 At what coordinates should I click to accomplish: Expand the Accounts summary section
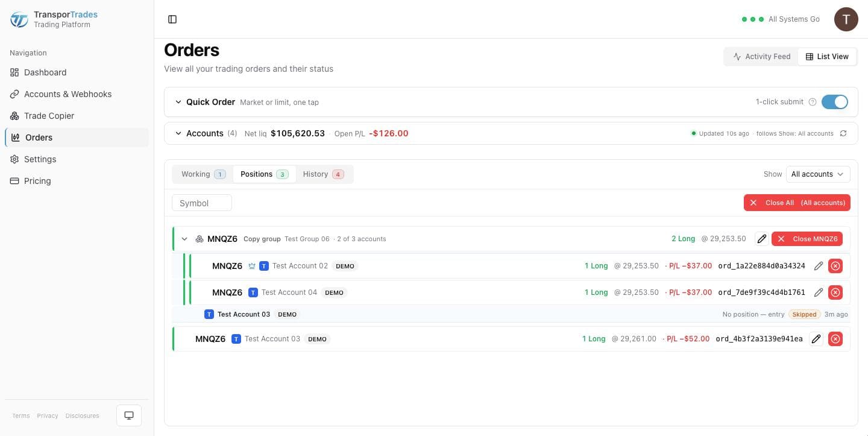pos(178,133)
